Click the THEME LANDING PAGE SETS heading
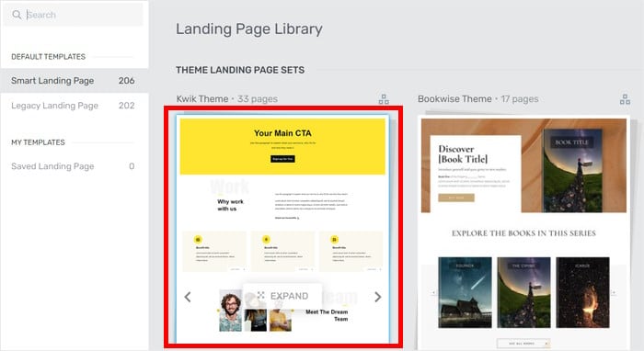 point(240,70)
